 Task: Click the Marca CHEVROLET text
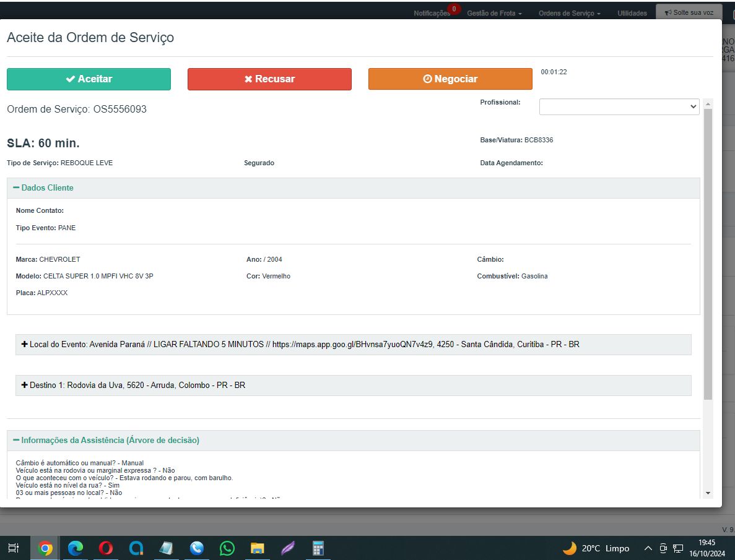[48, 260]
